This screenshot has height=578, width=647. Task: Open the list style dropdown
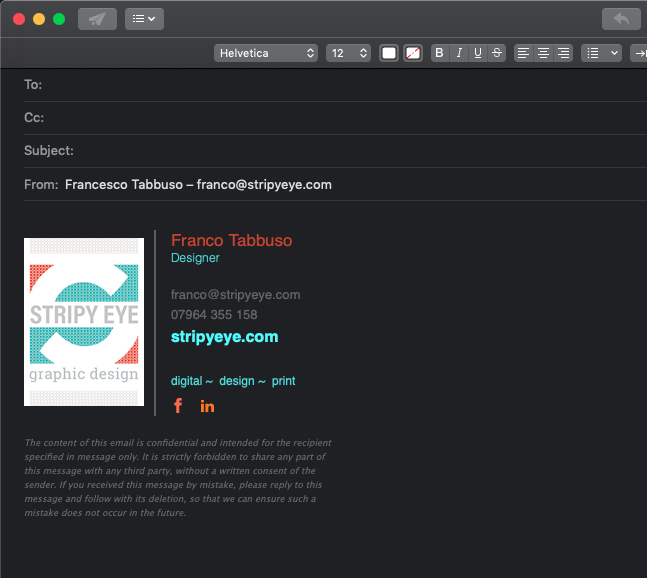[602, 53]
